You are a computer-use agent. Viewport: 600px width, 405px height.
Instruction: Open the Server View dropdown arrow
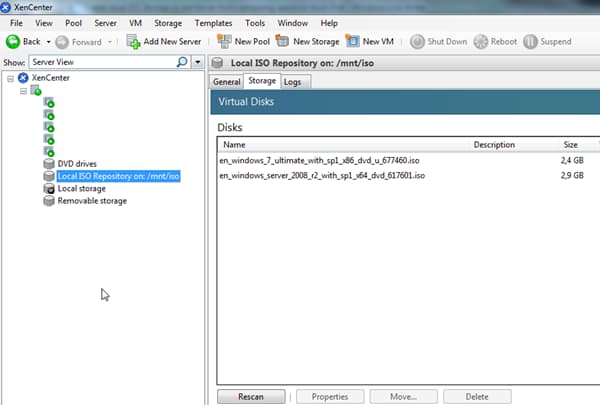pos(197,62)
